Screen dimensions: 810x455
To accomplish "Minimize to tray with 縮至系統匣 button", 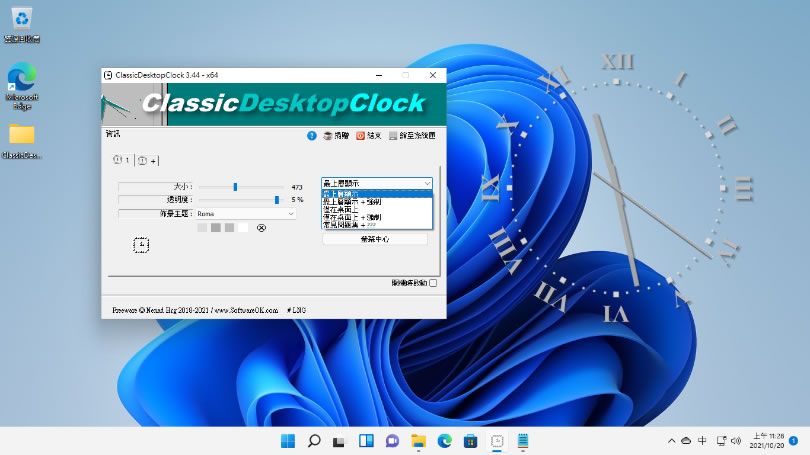I will click(412, 136).
